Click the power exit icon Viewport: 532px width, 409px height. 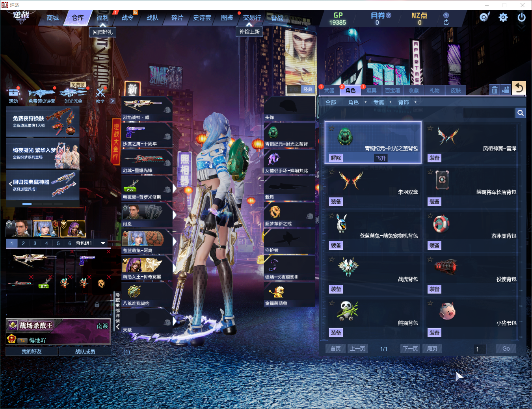click(x=521, y=17)
